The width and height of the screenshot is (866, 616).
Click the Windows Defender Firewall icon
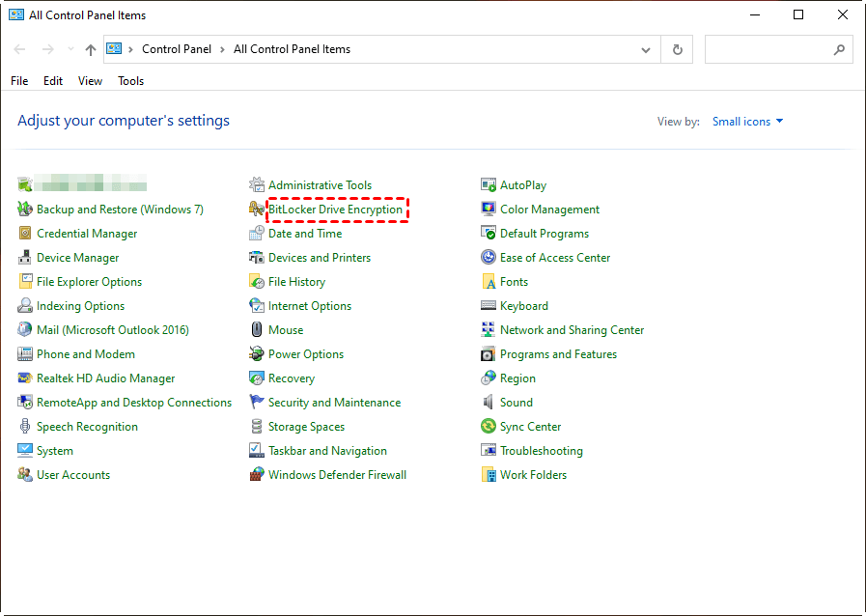(257, 475)
